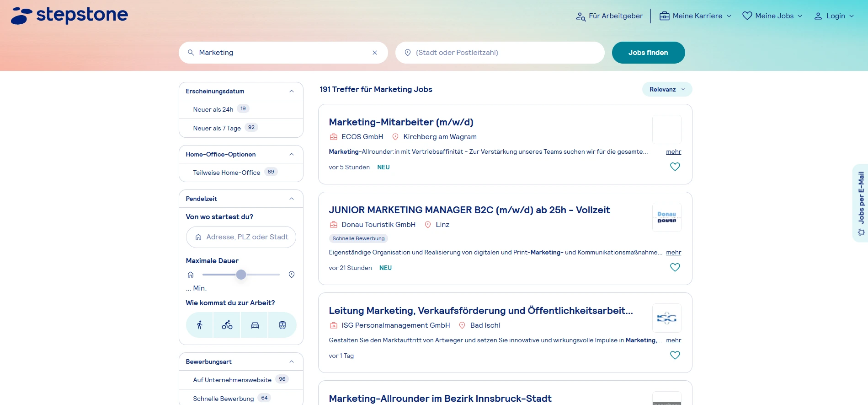Focus the Adresse, PLZ oder Stadt field

tap(241, 237)
